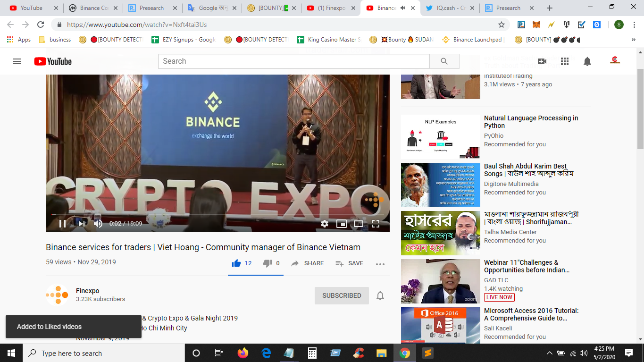Enter full screen mode
Viewport: 644px width, 362px height.
pyautogui.click(x=376, y=224)
